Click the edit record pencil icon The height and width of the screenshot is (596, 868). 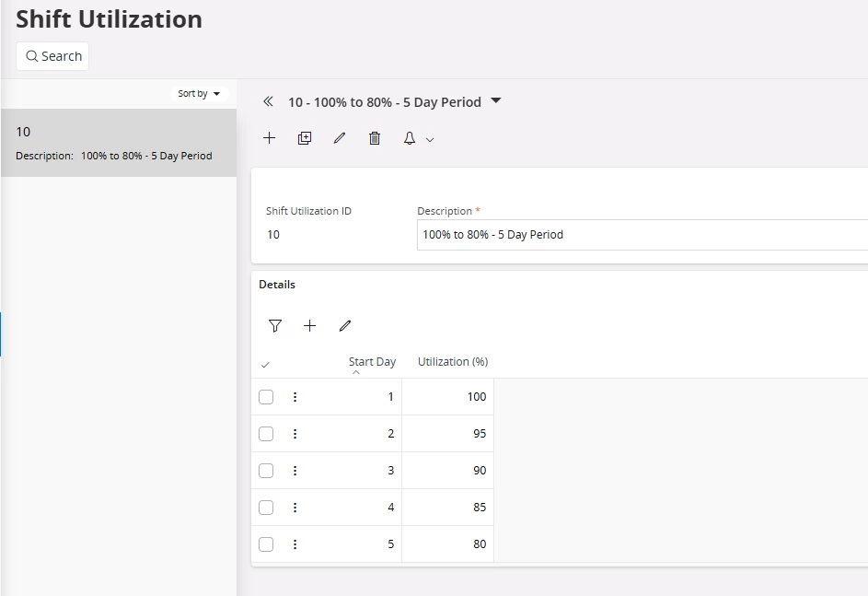(x=340, y=138)
